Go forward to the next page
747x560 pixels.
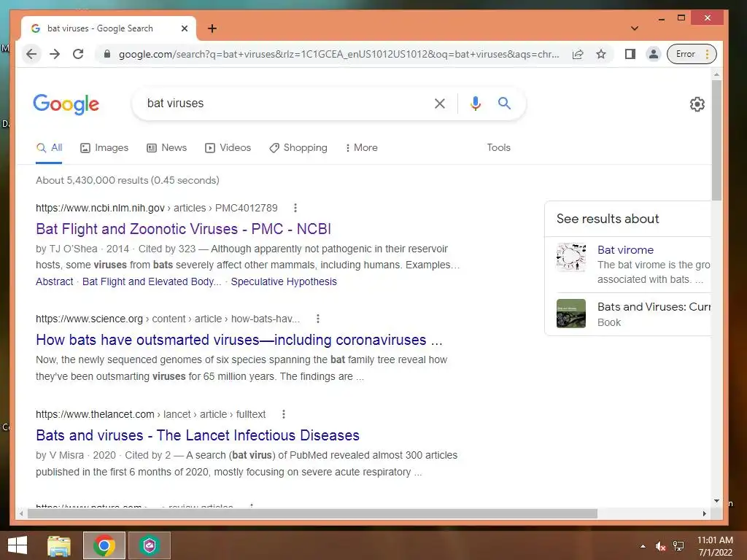[55, 54]
